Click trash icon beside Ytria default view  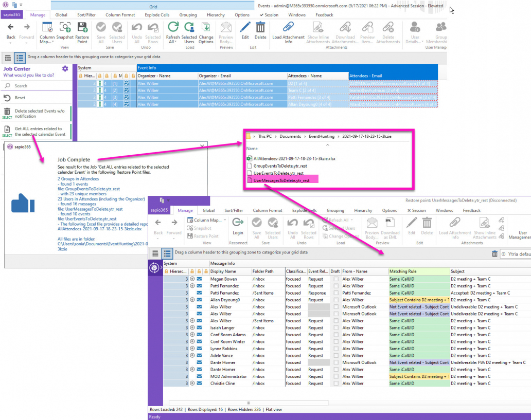tap(494, 254)
